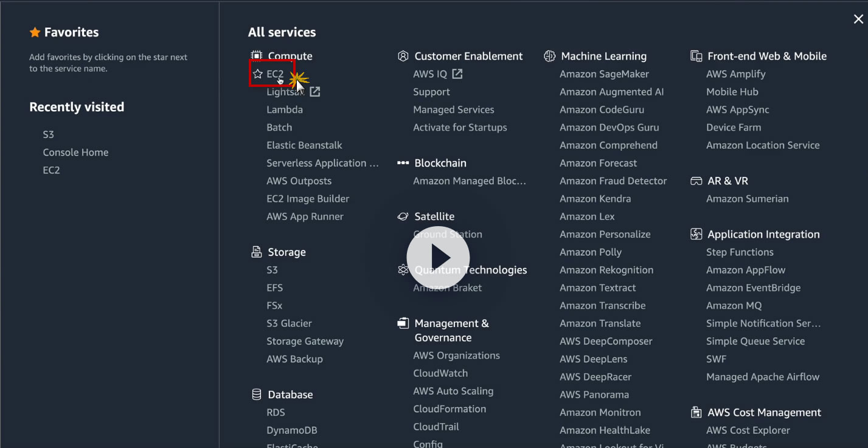Open Simple Queue Service

pyautogui.click(x=755, y=342)
